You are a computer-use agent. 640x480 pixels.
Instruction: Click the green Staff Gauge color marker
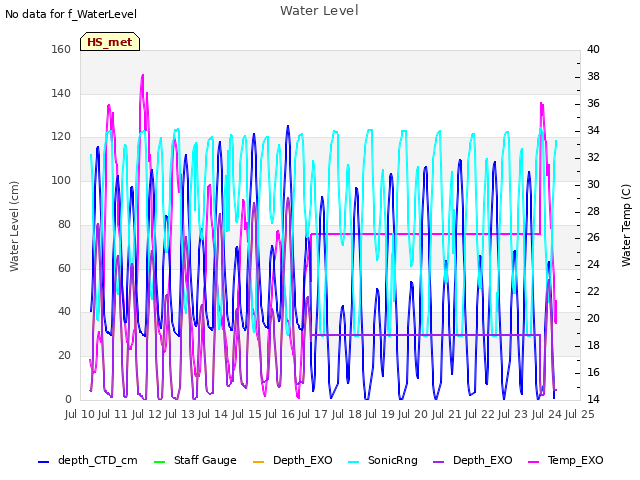(x=159, y=462)
